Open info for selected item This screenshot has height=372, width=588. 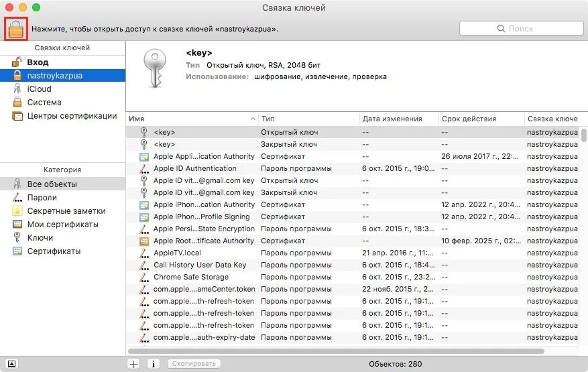click(x=153, y=364)
